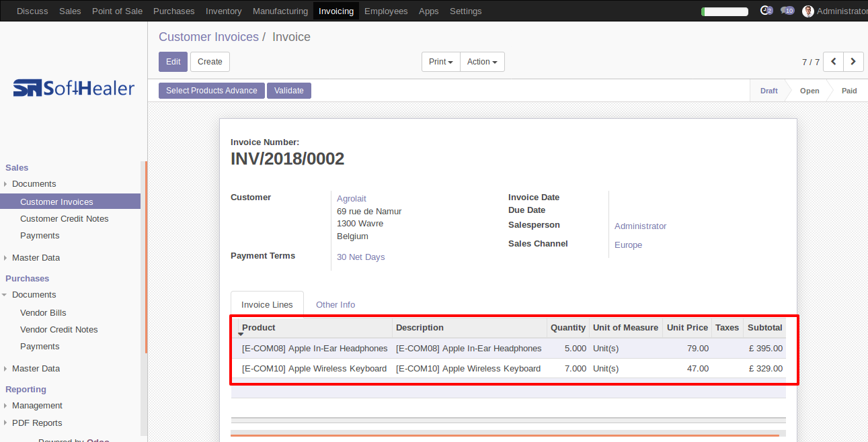
Task: Click the Open status stage
Action: 810,91
